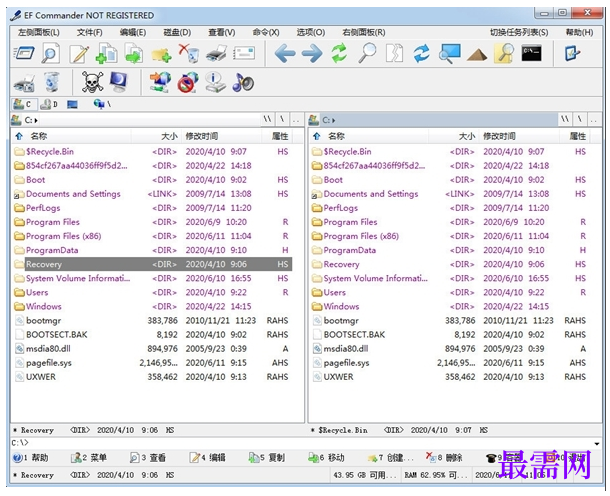Screen dimensions: 610x496
Task: Select drive C button in drive bar
Action: click(23, 104)
